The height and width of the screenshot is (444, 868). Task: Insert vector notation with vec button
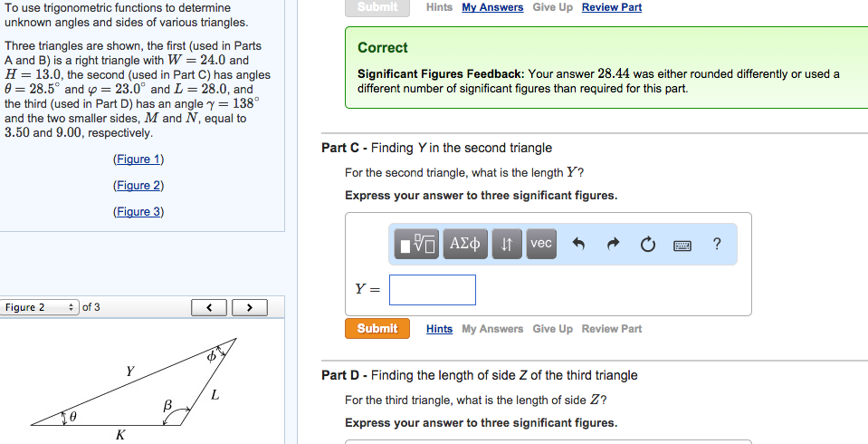point(541,244)
